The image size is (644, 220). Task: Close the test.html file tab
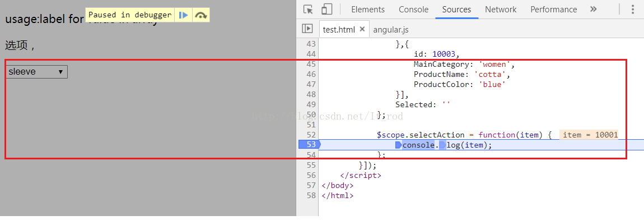tap(362, 29)
